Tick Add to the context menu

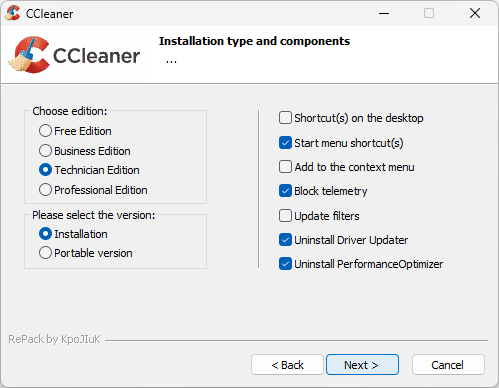pos(285,167)
